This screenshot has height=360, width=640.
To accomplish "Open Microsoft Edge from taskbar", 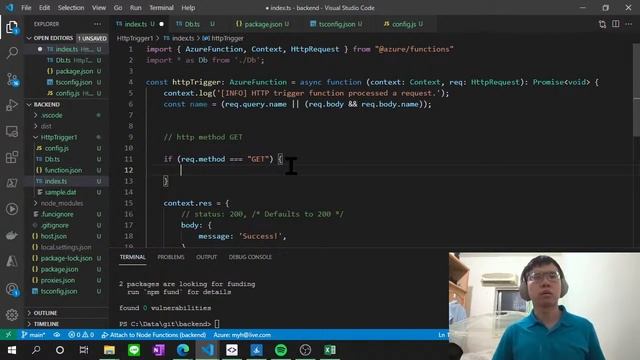I will point(183,350).
